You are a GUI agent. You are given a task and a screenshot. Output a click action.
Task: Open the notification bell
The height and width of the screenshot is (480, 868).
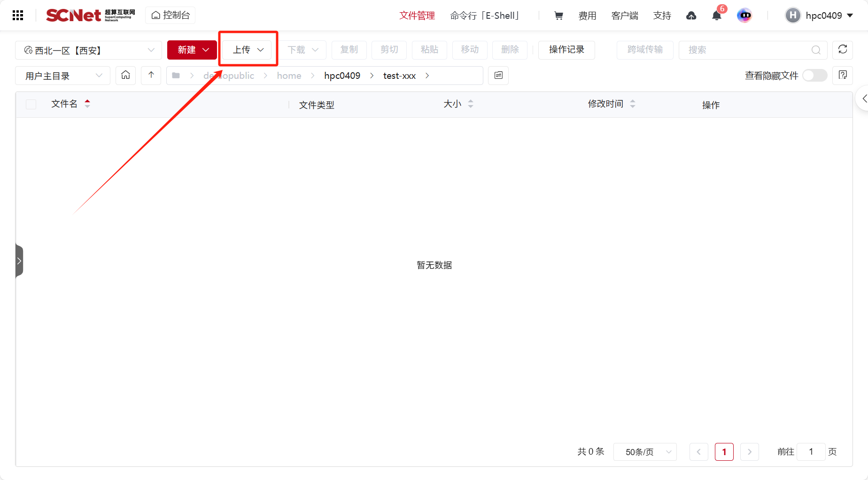(x=716, y=16)
